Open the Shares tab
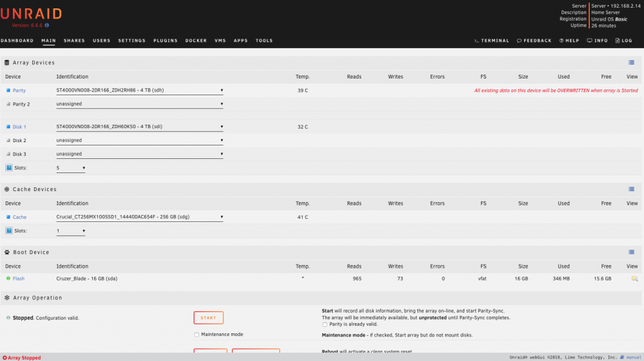The width and height of the screenshot is (644, 361). [x=74, y=41]
